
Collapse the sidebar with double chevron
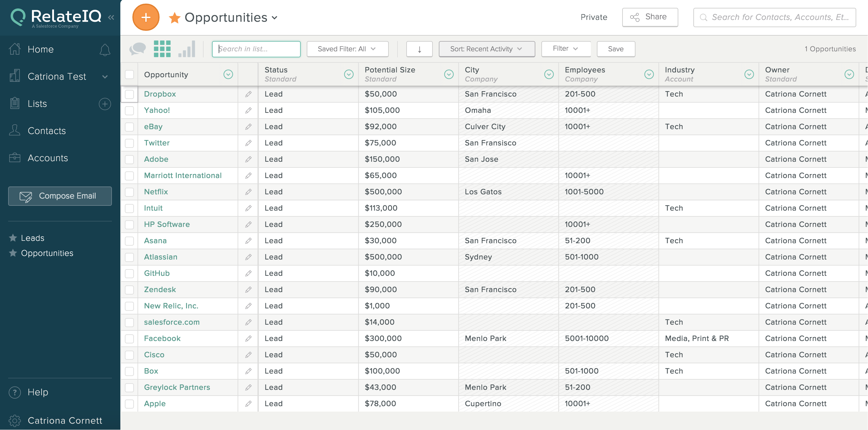click(111, 17)
